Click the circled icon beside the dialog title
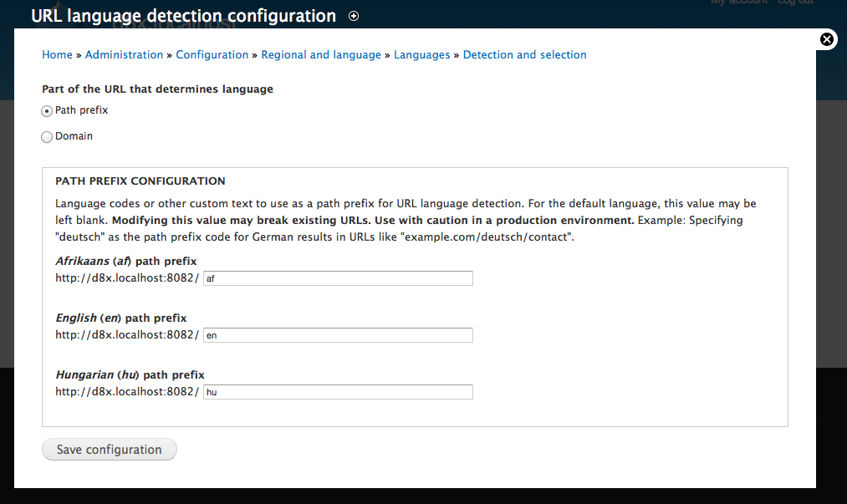Screen dimensions: 847x504 point(353,16)
